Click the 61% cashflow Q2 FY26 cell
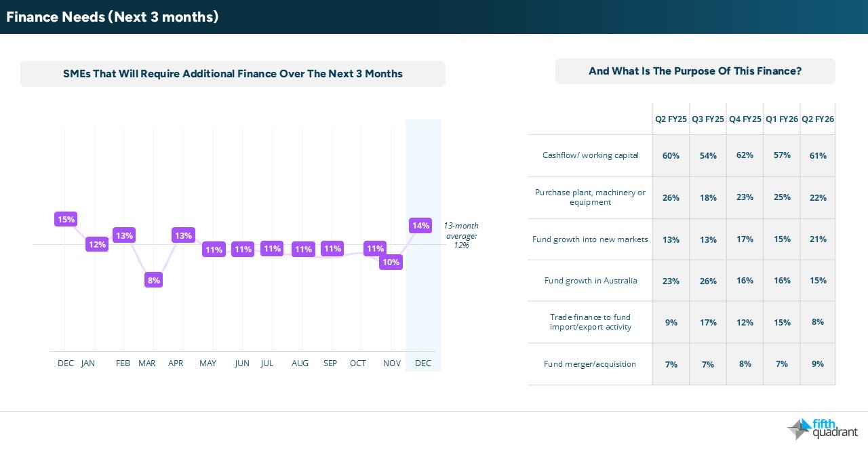This screenshot has height=455, width=868. tap(818, 155)
